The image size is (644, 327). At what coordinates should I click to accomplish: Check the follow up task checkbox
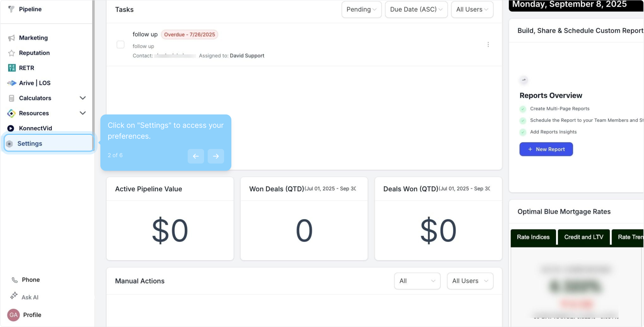pyautogui.click(x=120, y=45)
